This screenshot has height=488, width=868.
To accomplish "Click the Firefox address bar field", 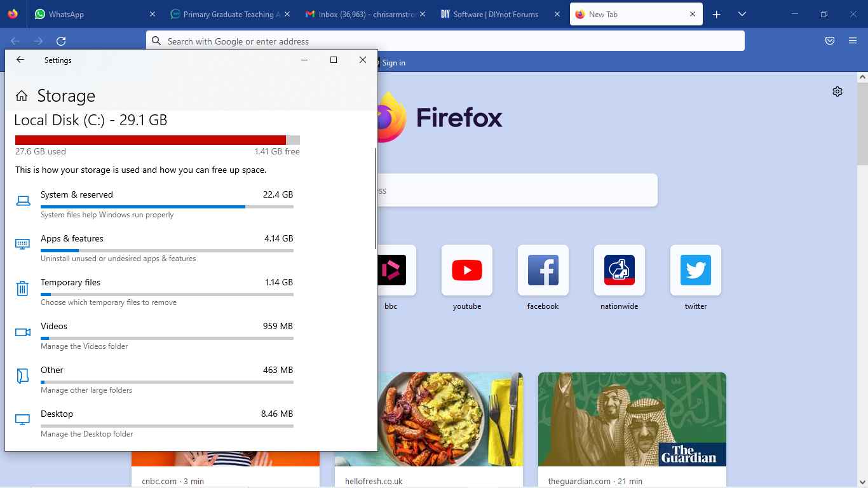I will click(445, 41).
